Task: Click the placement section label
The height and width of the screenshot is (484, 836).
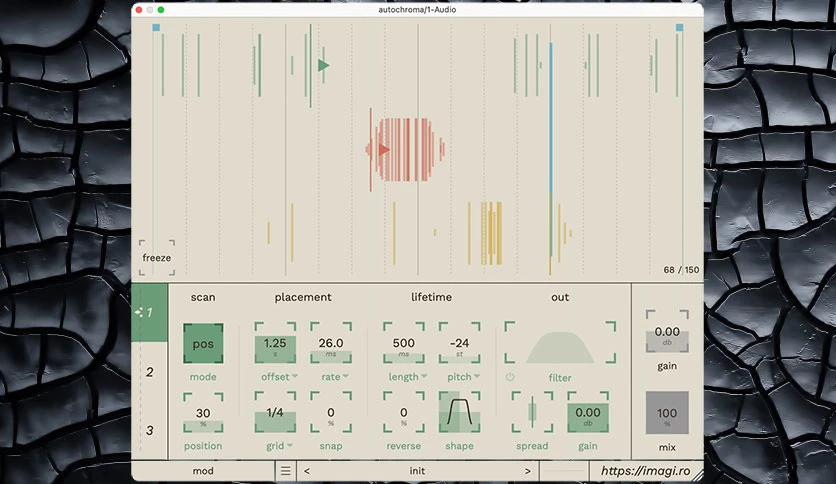Action: (303, 297)
